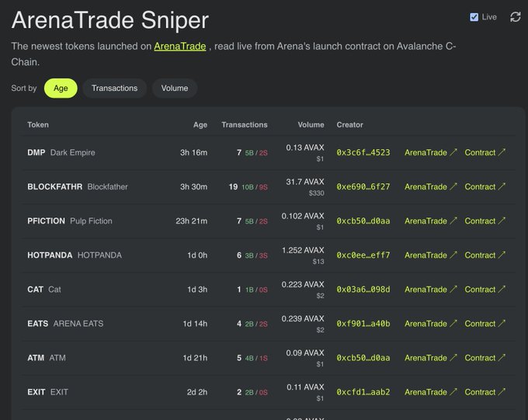Select the bold EXIT token symbol
This screenshot has height=420, width=528.
point(36,392)
